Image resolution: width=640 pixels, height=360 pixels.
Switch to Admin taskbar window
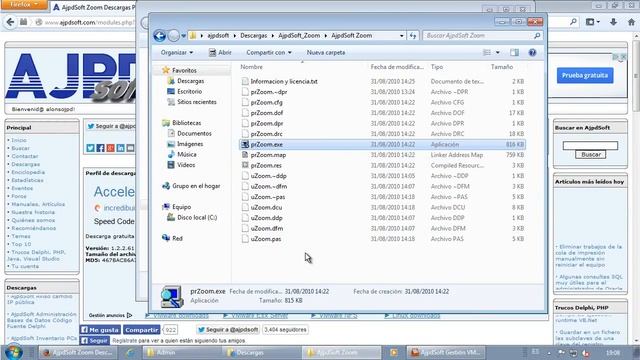pyautogui.click(x=182, y=353)
